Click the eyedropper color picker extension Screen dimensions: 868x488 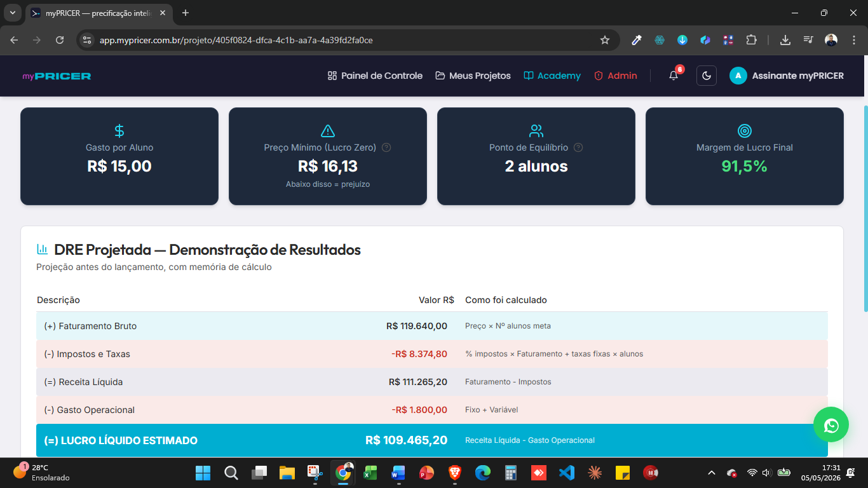tap(636, 40)
